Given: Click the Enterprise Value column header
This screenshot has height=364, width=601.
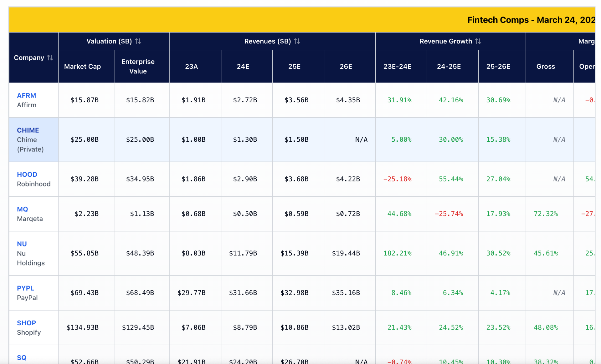Looking at the screenshot, I should click(x=138, y=66).
